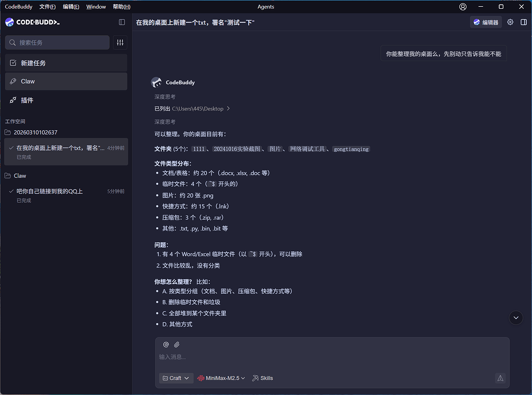The image size is (532, 395).
Task: Open the user account icon
Action: point(463,7)
